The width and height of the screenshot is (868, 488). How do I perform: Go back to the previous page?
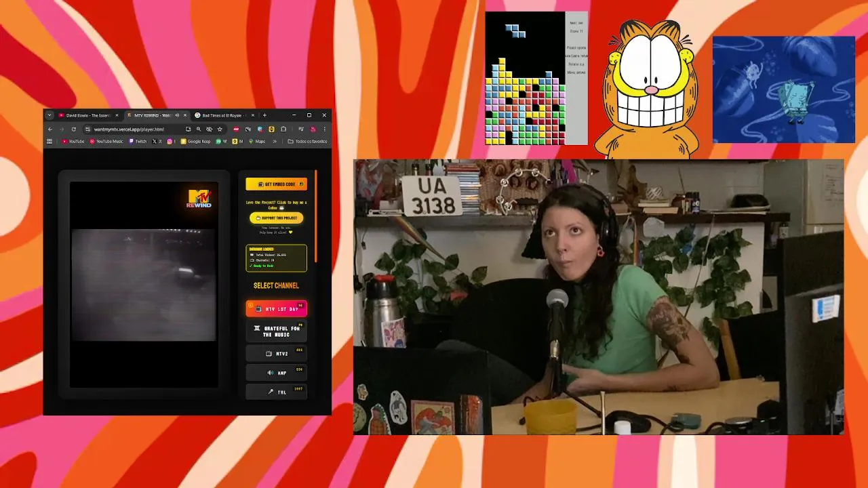[50, 129]
